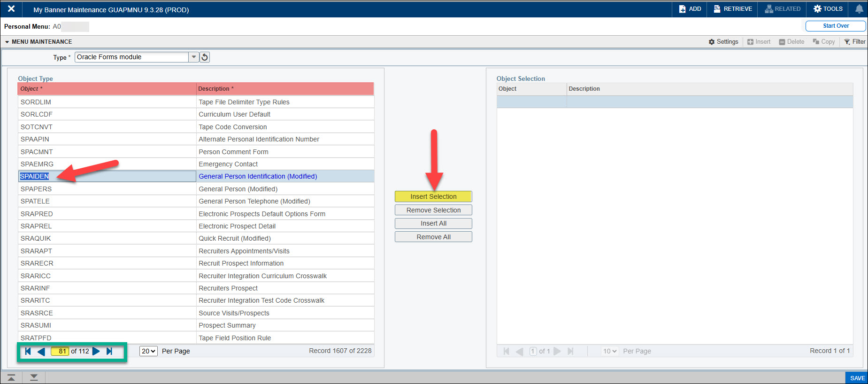Click last page icon in Object Selection pager
Screen dimensions: 868x384
570,351
